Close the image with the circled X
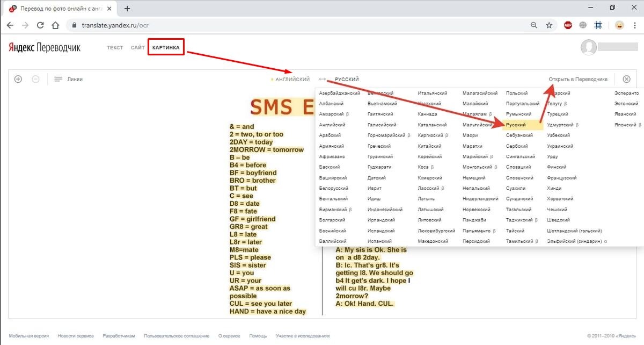 coord(626,79)
